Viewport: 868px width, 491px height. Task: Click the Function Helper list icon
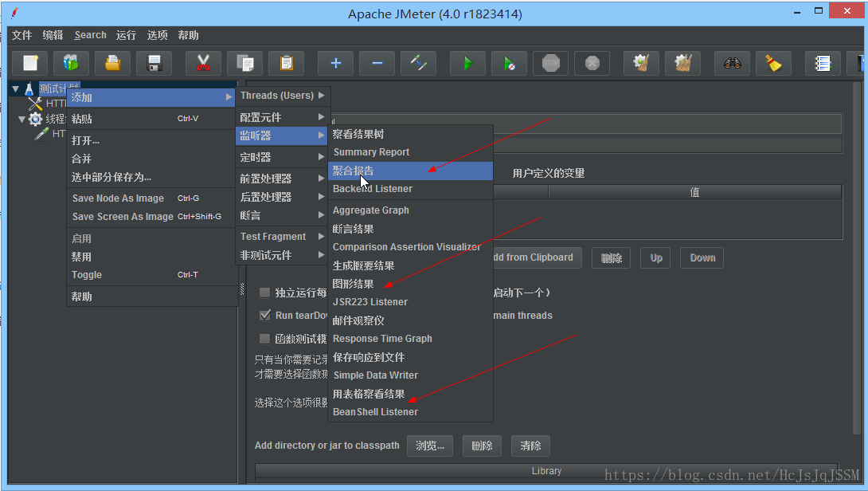(823, 63)
